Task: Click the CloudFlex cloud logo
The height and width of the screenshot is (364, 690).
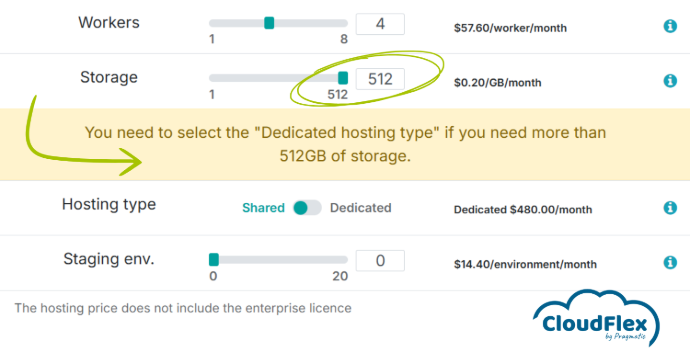Action: point(596,318)
